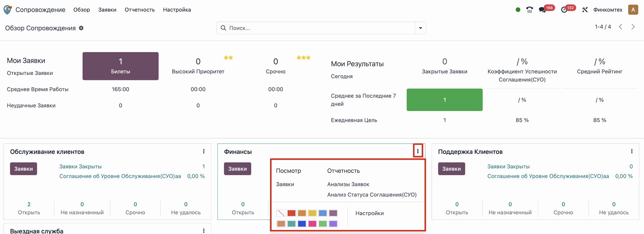Click the 1-4 / 4 pager counter
644x234 pixels.
click(x=603, y=27)
